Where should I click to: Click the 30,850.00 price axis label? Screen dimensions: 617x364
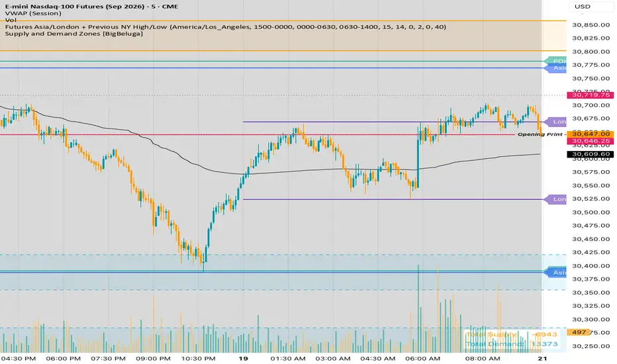(x=591, y=24)
